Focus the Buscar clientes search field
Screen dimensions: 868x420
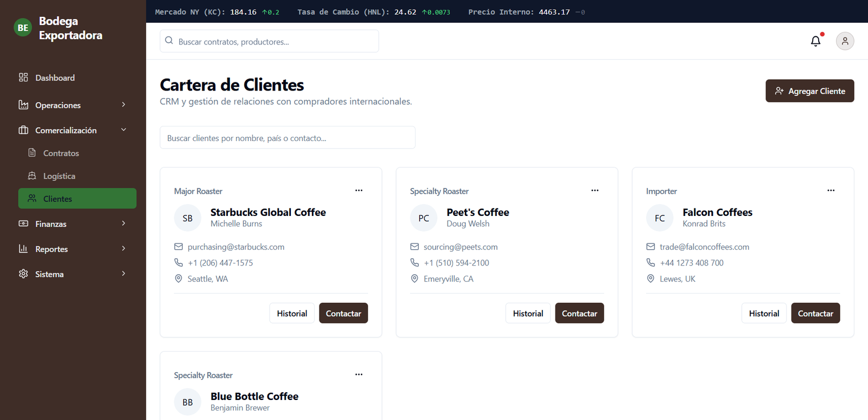[288, 138]
